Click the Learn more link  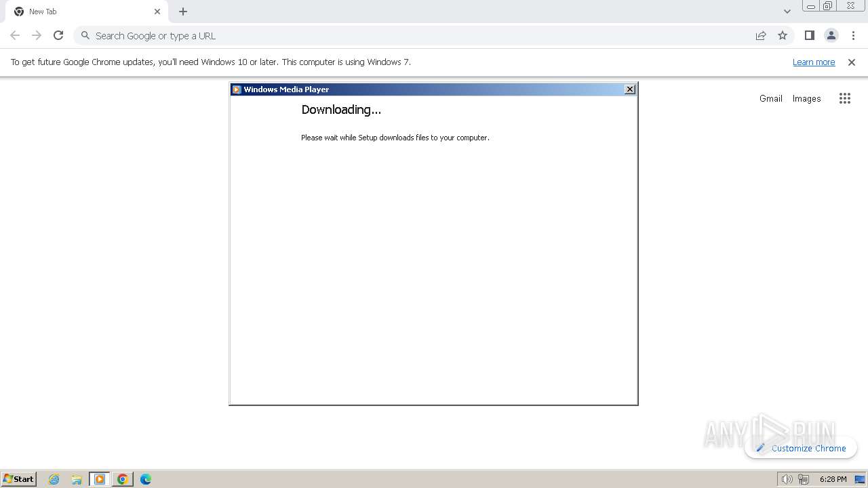click(x=814, y=62)
